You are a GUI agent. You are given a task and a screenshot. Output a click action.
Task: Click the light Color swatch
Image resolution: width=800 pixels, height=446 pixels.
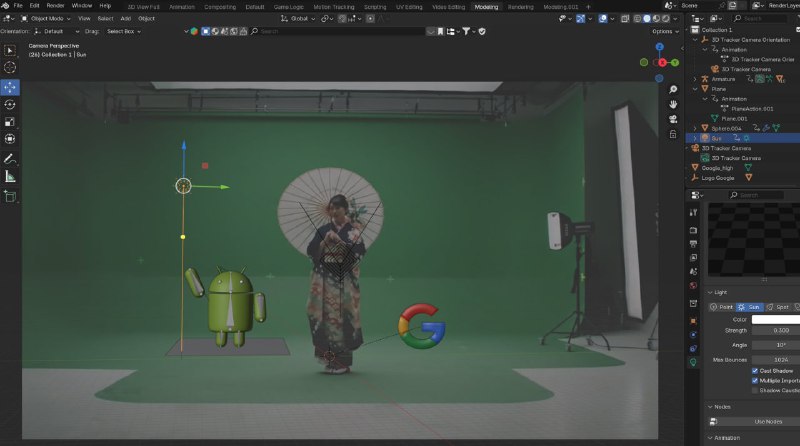pos(776,319)
